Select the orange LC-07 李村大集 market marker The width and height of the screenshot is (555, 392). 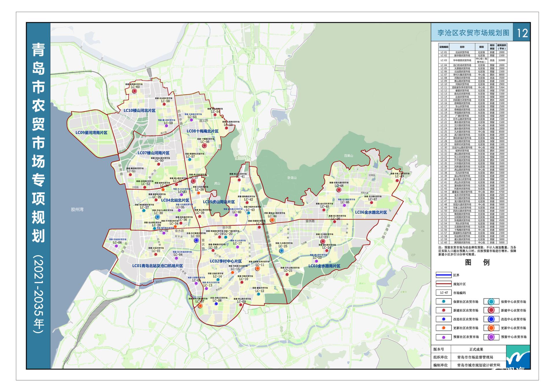(x=200, y=306)
